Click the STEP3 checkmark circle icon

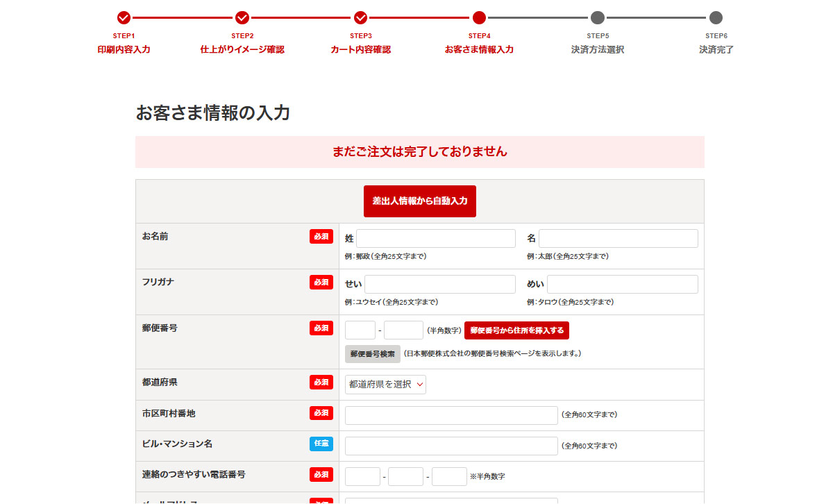pos(360,18)
